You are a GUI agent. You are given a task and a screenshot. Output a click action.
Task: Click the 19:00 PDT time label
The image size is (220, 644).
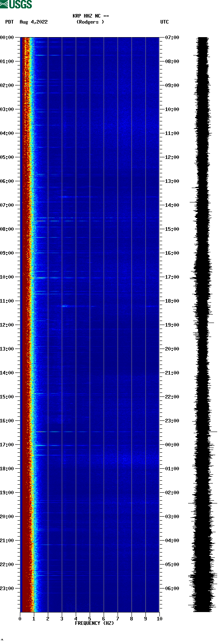[7, 493]
